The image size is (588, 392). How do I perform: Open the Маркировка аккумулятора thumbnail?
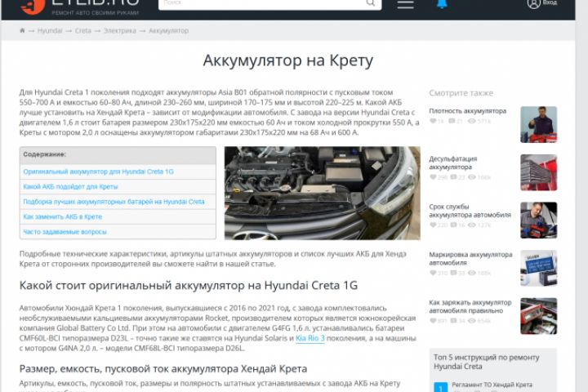click(538, 268)
